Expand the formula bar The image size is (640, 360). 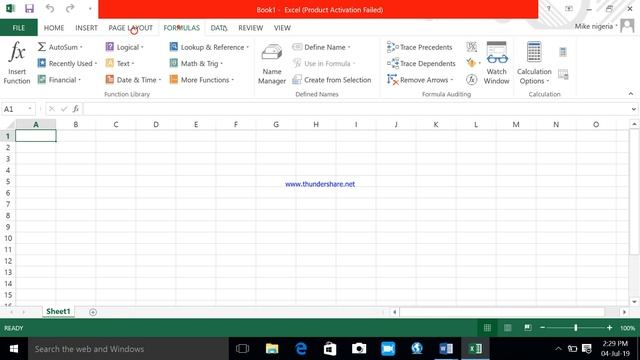tap(633, 109)
